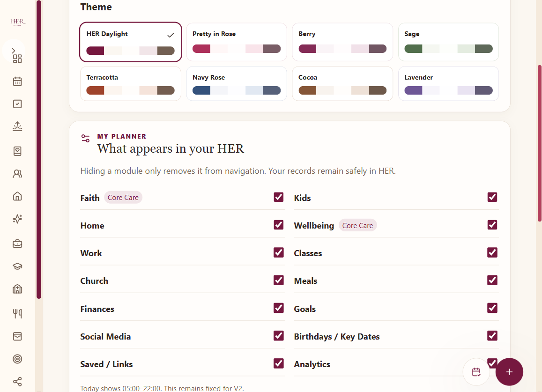Click the heart journal icon in sidebar

[17, 151]
